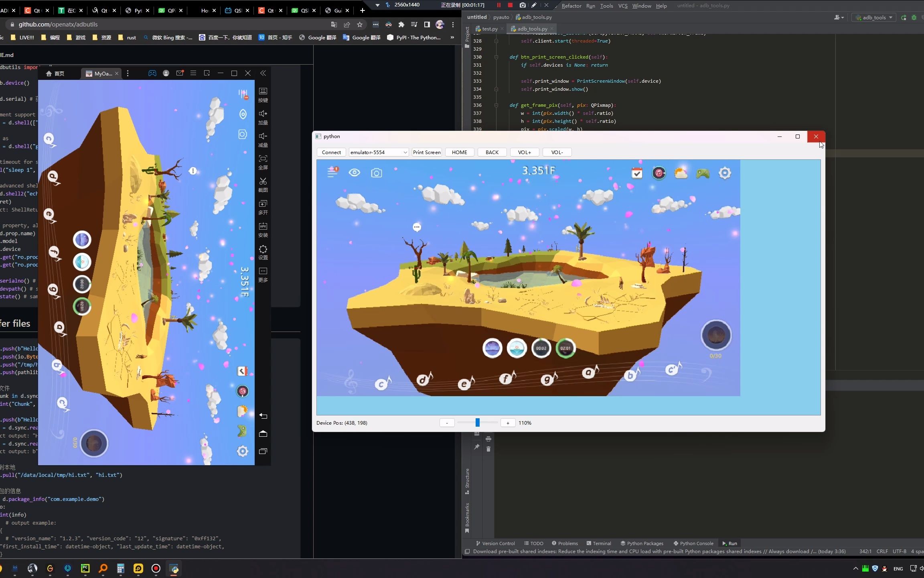The height and width of the screenshot is (578, 924).
Task: Click the 02:01 timer circle in game view
Action: click(565, 348)
